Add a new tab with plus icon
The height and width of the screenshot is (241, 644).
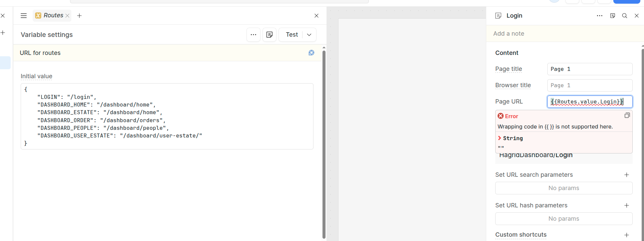click(x=79, y=16)
